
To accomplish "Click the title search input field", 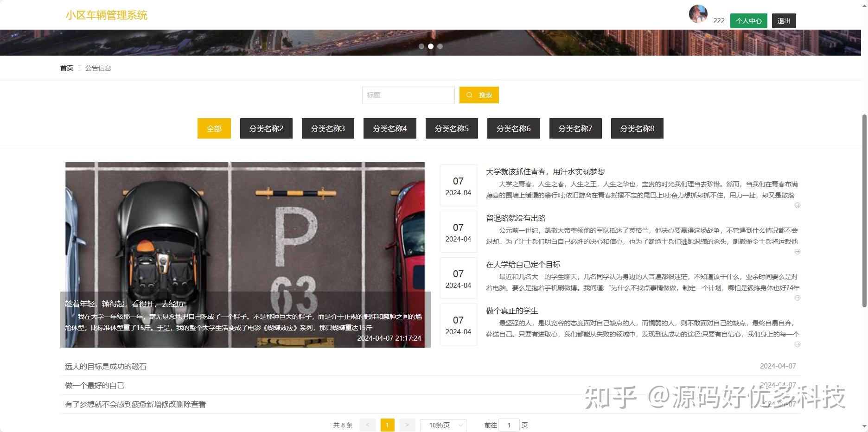I will [x=408, y=95].
